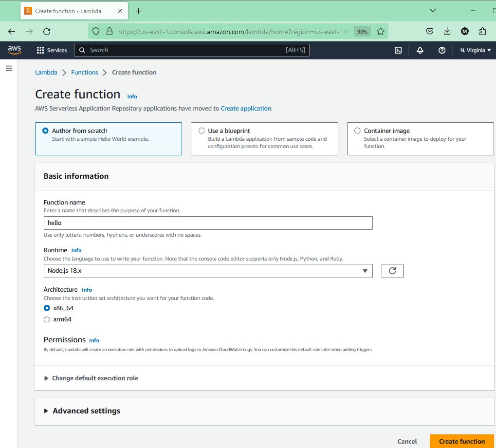The image size is (496, 448).
Task: Click the AWS console Search field
Action: (x=192, y=50)
